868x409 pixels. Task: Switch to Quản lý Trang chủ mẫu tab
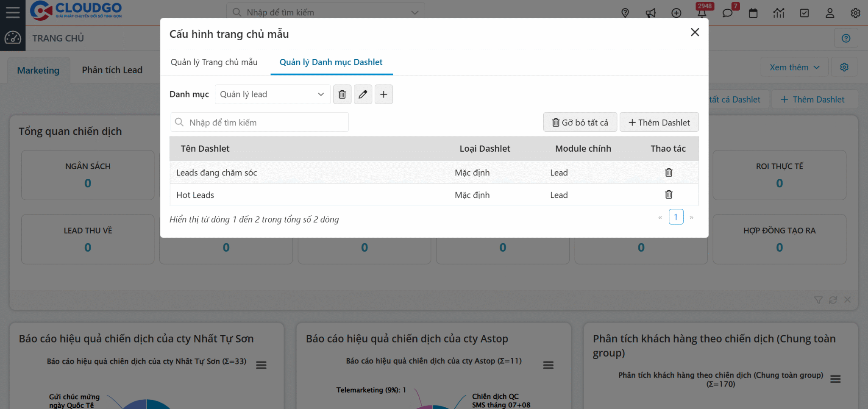pyautogui.click(x=214, y=62)
